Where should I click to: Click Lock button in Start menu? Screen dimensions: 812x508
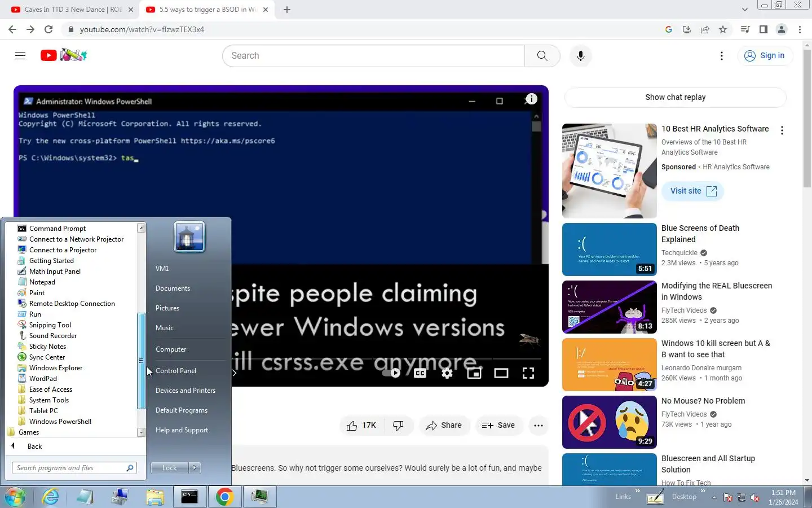170,468
